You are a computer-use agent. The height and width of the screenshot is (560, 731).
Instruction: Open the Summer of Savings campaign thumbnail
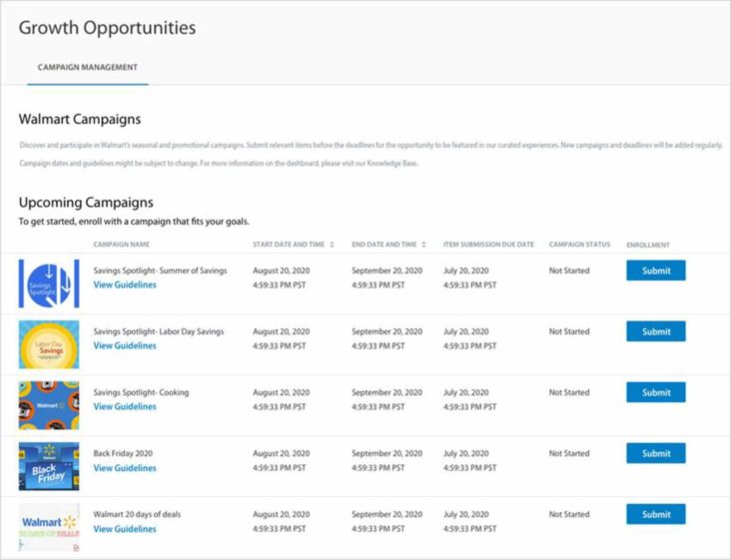(49, 283)
